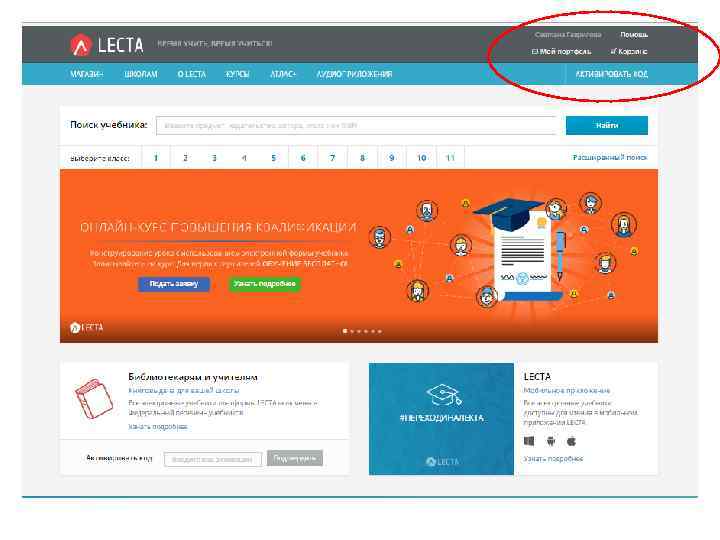This screenshot has height=540, width=720.
Task: Click the Подать заявку button
Action: pos(174,284)
